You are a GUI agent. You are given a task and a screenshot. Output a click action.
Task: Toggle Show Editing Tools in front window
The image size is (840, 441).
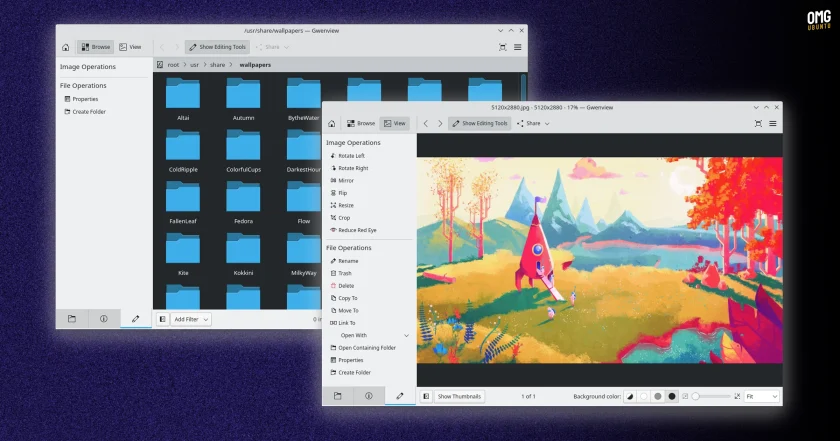tap(479, 123)
